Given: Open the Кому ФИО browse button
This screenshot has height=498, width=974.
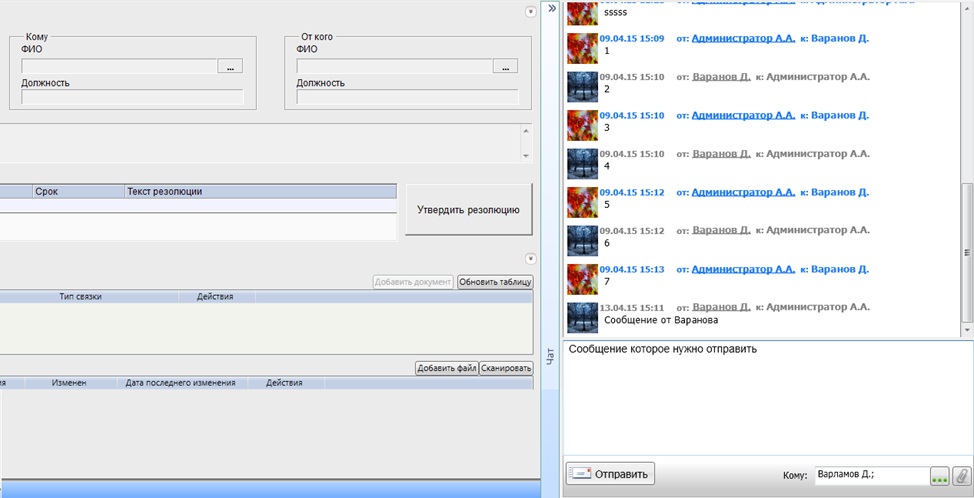Looking at the screenshot, I should pos(230,66).
